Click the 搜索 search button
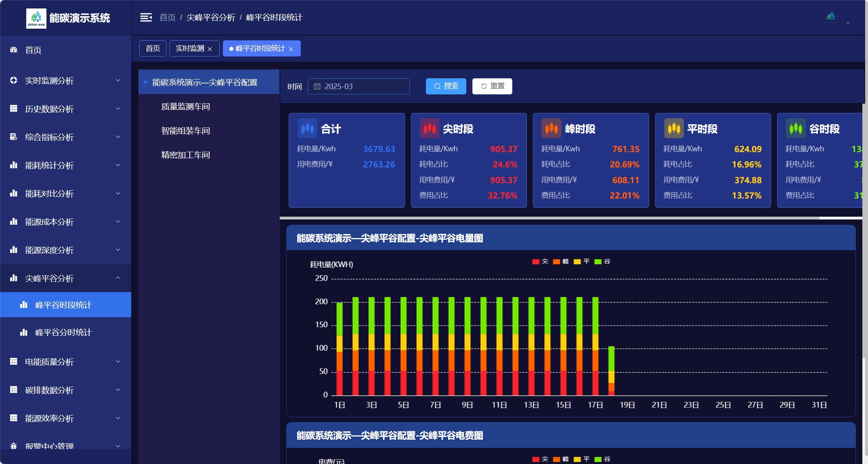Viewport: 868px width, 464px height. click(446, 86)
